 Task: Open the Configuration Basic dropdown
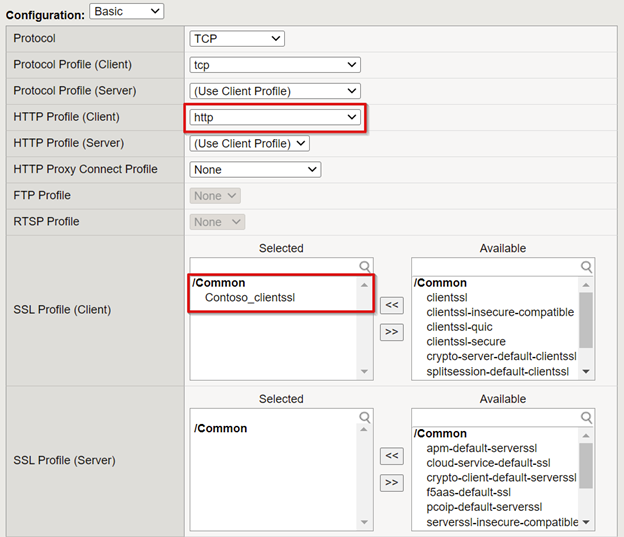[x=127, y=11]
